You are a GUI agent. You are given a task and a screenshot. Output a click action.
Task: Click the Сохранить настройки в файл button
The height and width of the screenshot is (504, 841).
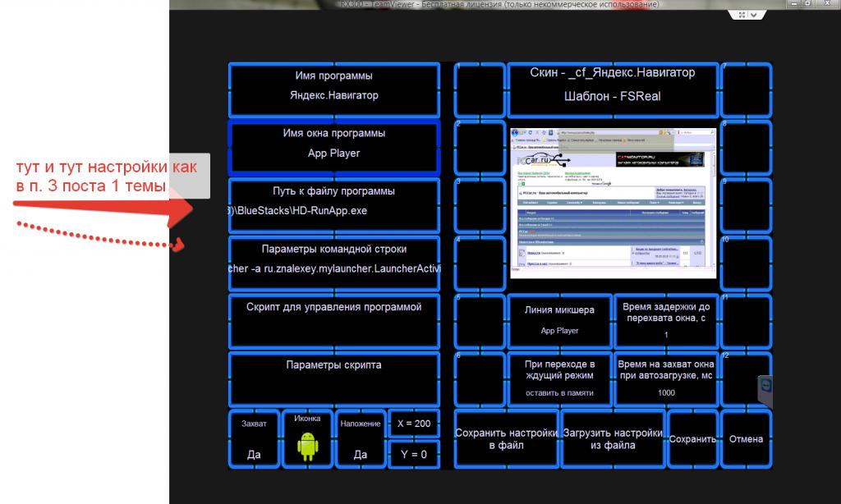[x=507, y=439]
